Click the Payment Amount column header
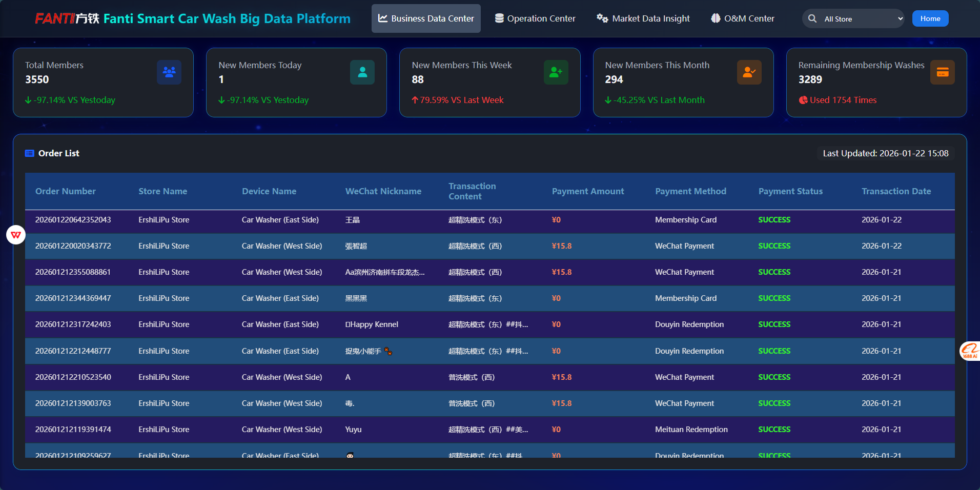The height and width of the screenshot is (490, 980). pos(587,191)
